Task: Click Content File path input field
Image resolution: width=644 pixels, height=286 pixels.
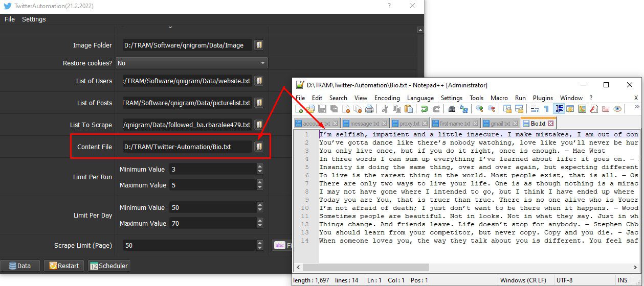Action: click(187, 147)
